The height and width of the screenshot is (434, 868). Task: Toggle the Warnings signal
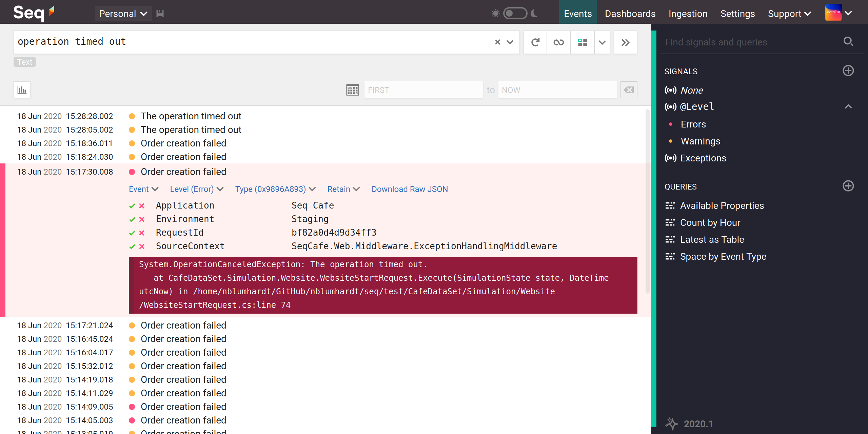click(x=701, y=141)
